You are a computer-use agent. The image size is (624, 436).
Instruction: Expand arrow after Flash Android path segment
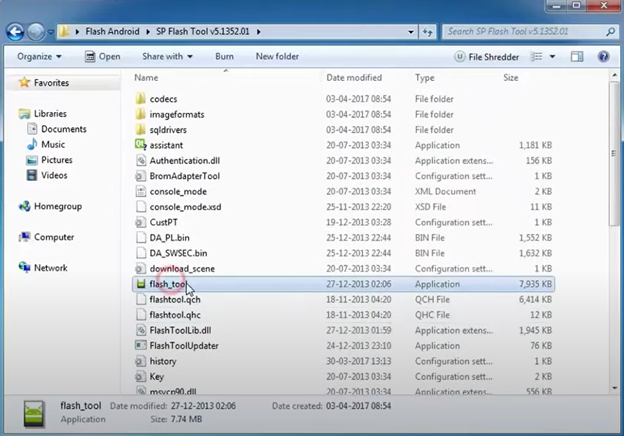[x=148, y=32]
